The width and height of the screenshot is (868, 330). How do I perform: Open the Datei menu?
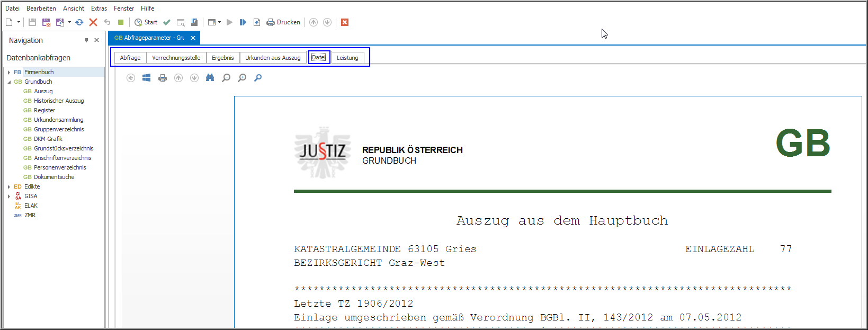[12, 8]
